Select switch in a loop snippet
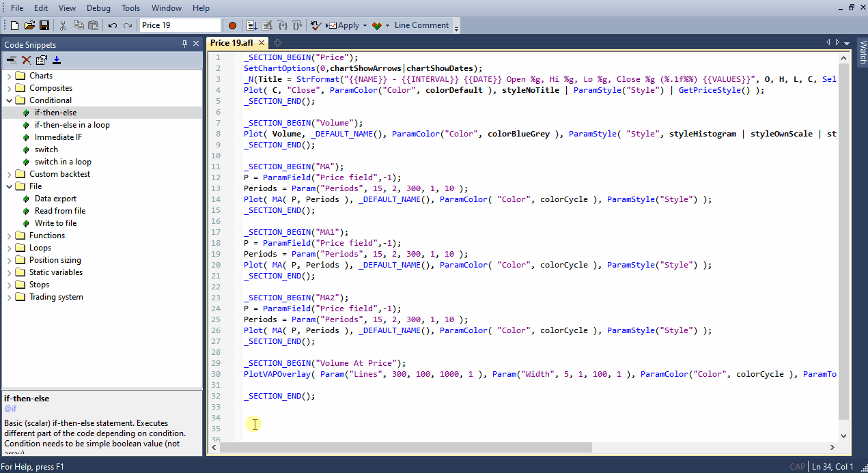 tap(63, 162)
